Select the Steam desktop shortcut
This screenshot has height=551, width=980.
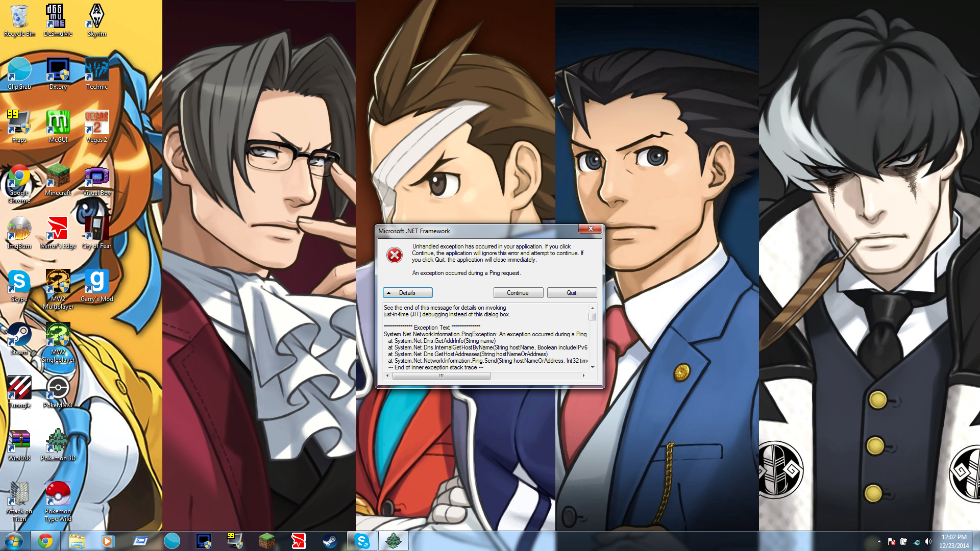[x=19, y=339]
